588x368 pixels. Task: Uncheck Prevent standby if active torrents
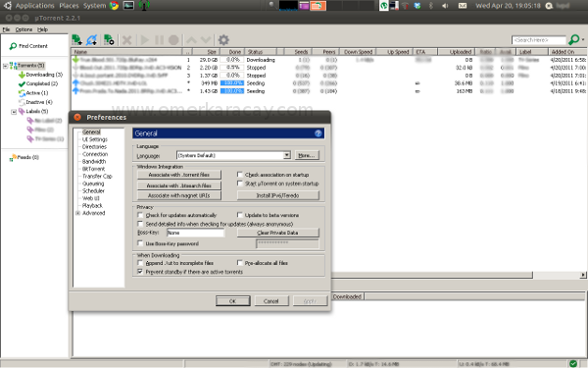click(x=140, y=272)
